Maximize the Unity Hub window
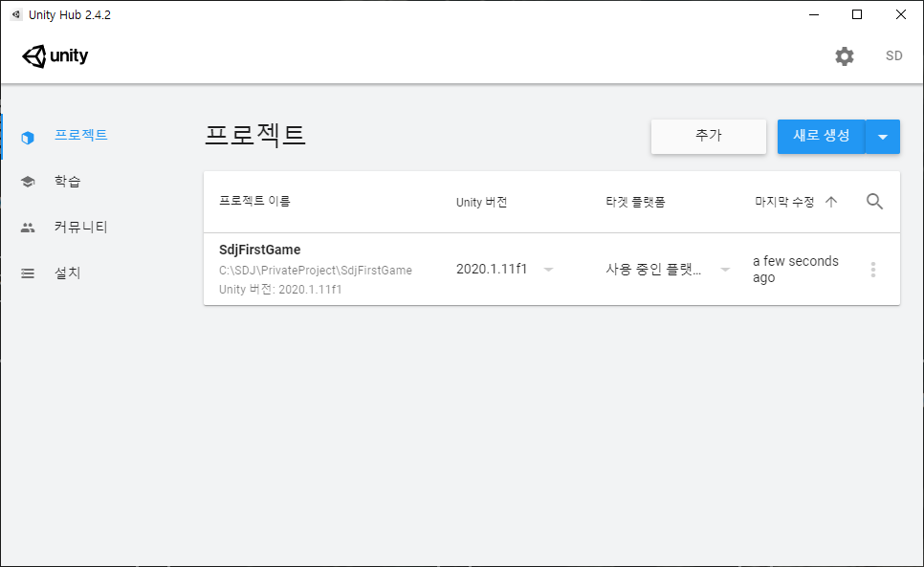924x567 pixels. point(857,14)
